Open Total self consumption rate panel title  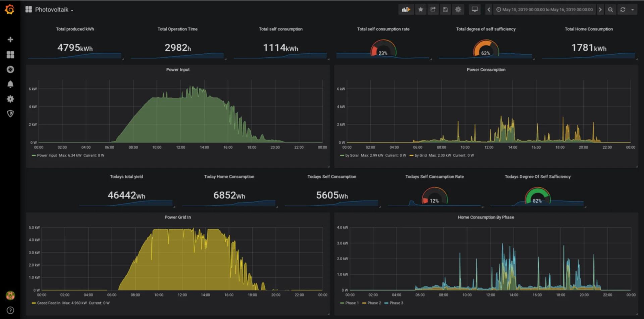tap(383, 29)
